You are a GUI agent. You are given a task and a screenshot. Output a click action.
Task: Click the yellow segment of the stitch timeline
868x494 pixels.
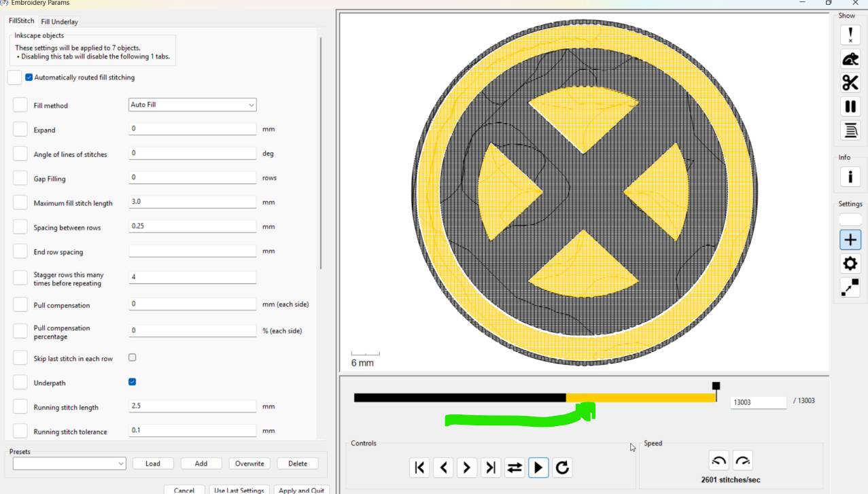[641, 398]
